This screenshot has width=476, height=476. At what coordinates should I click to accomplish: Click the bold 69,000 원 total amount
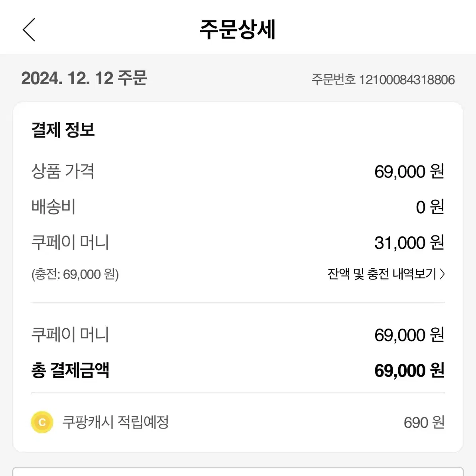[x=409, y=371]
